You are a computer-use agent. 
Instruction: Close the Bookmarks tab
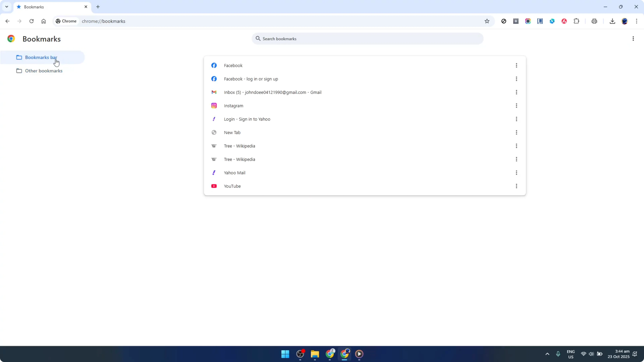tap(86, 7)
